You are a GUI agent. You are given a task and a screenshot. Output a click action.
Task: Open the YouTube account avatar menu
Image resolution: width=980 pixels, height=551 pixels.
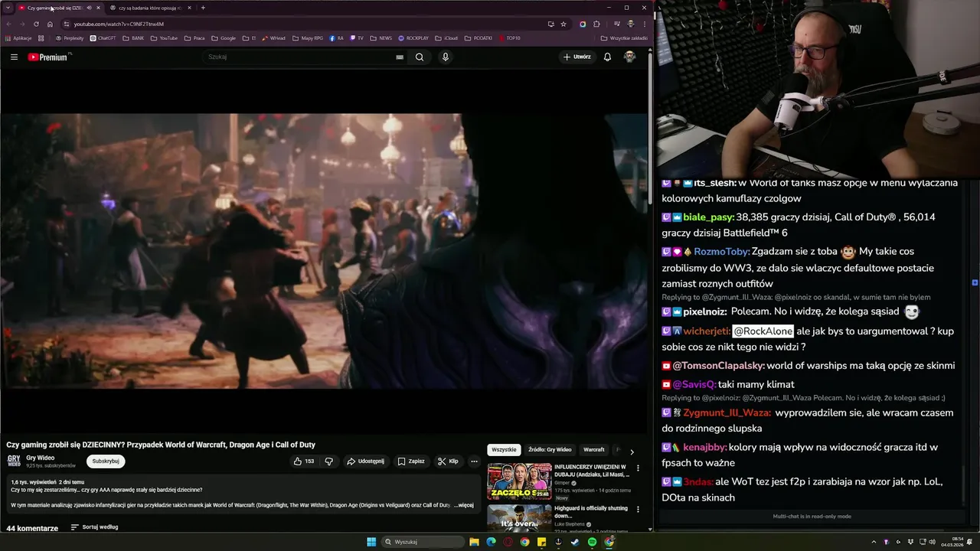(x=629, y=57)
